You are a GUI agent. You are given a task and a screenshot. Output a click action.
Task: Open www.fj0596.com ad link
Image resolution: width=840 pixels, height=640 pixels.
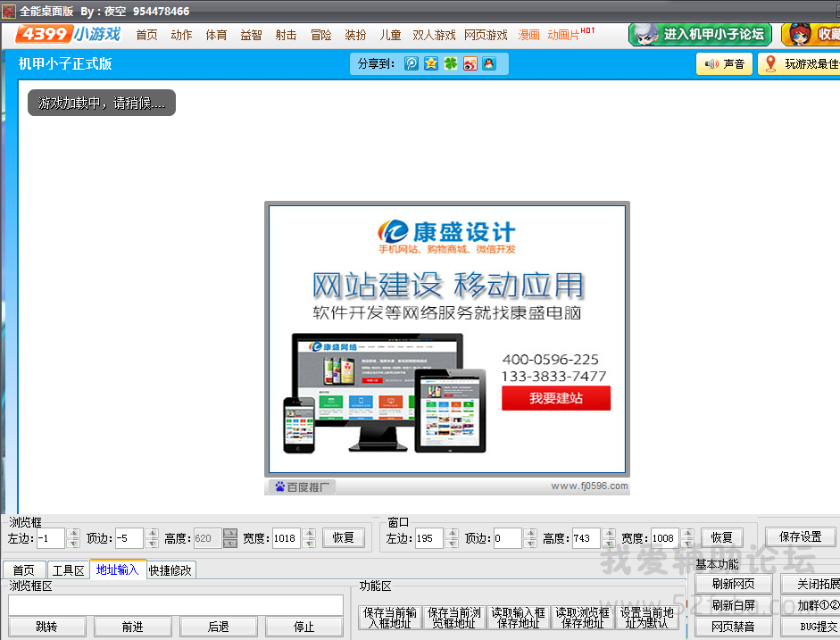coord(589,486)
